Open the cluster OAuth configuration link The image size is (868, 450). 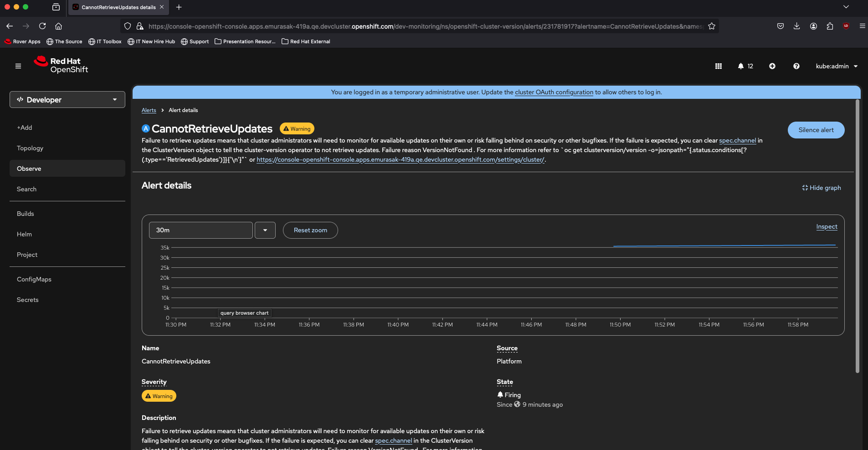pos(554,92)
